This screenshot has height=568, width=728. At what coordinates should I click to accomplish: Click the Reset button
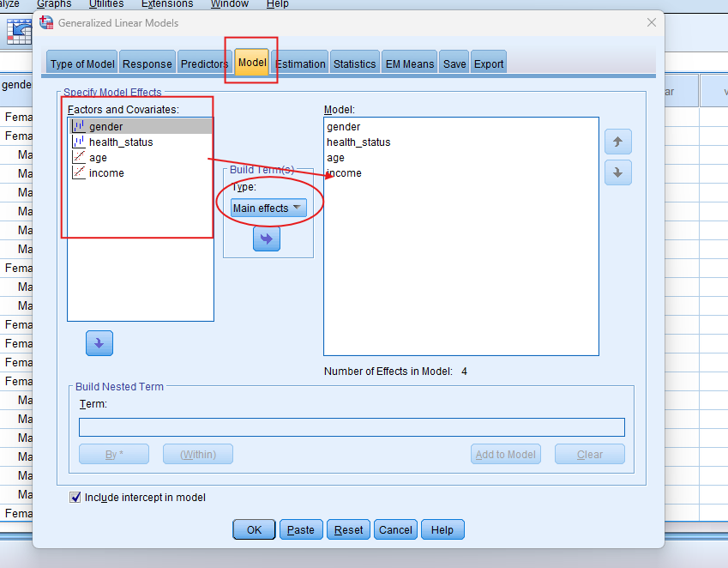(348, 530)
